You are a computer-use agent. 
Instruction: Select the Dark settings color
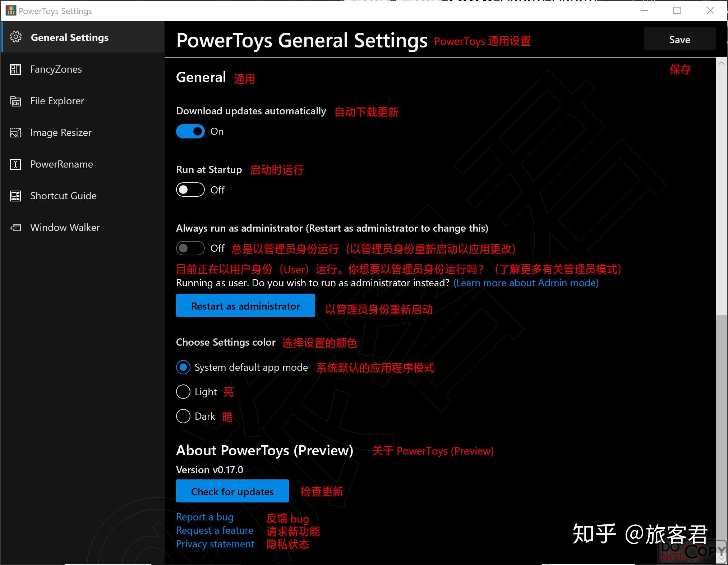tap(183, 416)
